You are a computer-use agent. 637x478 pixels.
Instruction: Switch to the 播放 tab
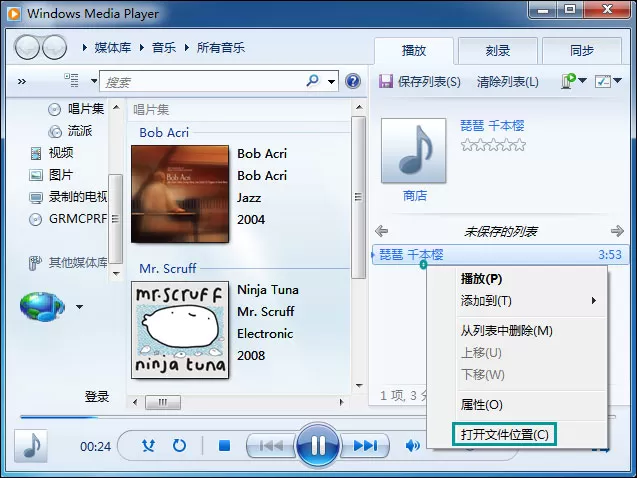point(414,51)
